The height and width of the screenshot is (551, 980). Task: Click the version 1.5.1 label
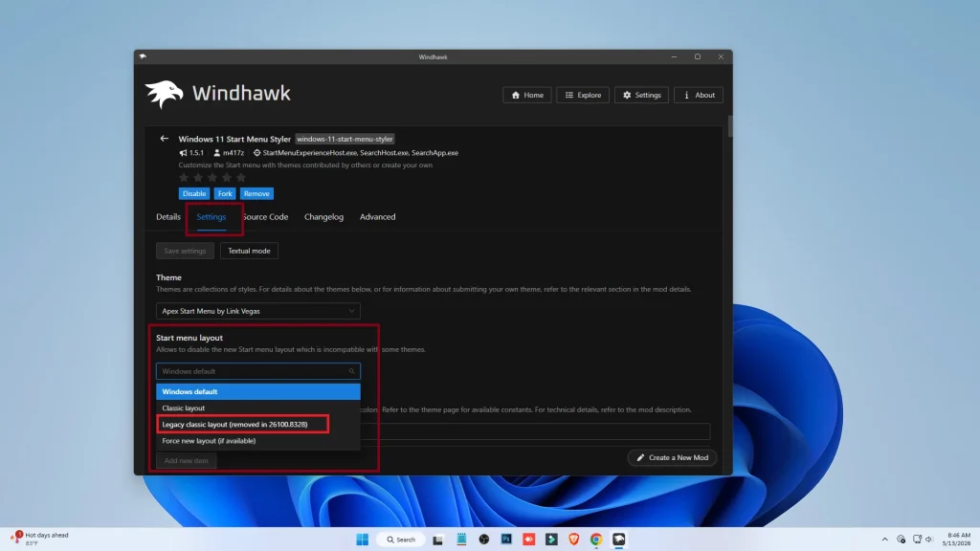coord(196,152)
